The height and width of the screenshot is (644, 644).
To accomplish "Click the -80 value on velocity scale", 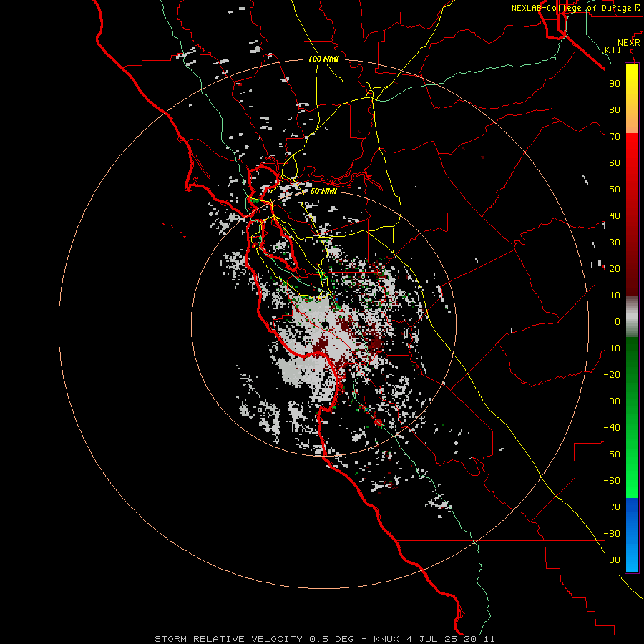I will [612, 534].
